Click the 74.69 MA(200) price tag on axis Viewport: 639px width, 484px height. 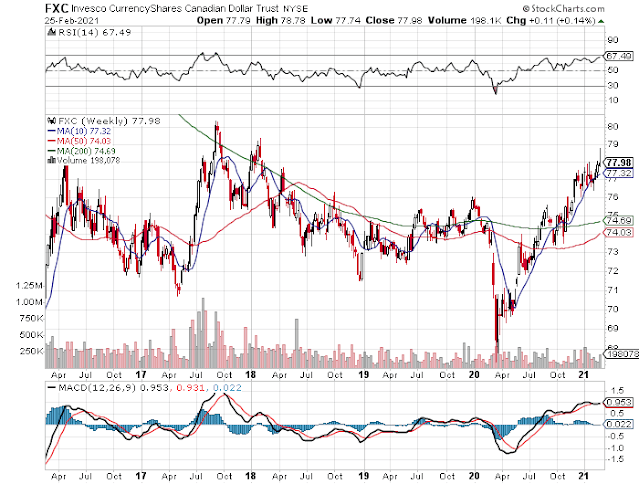[619, 220]
